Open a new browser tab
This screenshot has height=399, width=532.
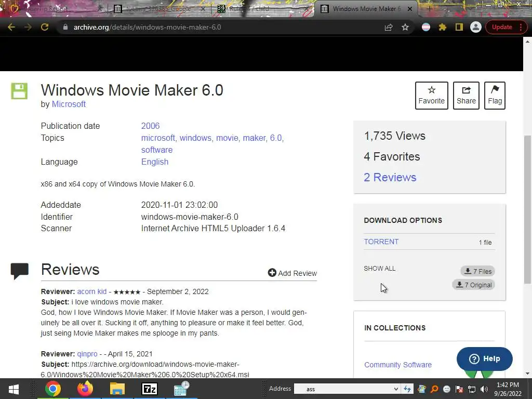click(x=429, y=9)
